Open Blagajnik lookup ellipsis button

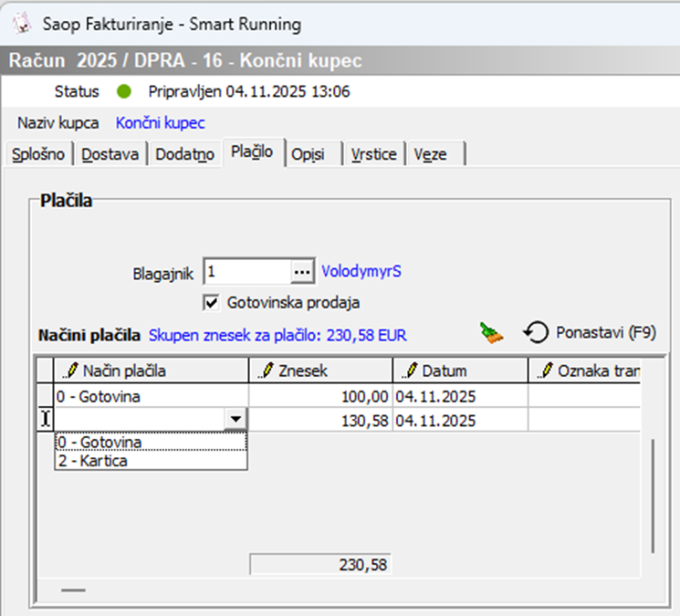(x=302, y=272)
